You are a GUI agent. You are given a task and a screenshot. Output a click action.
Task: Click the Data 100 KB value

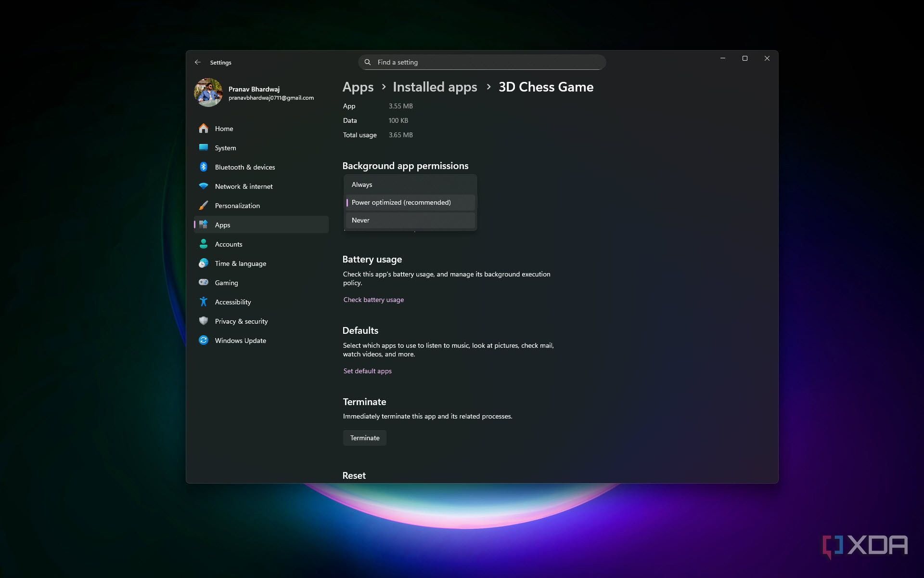[398, 120]
